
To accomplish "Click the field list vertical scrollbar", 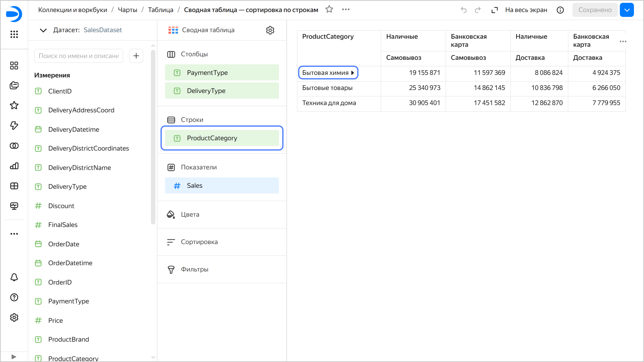I will (x=153, y=137).
